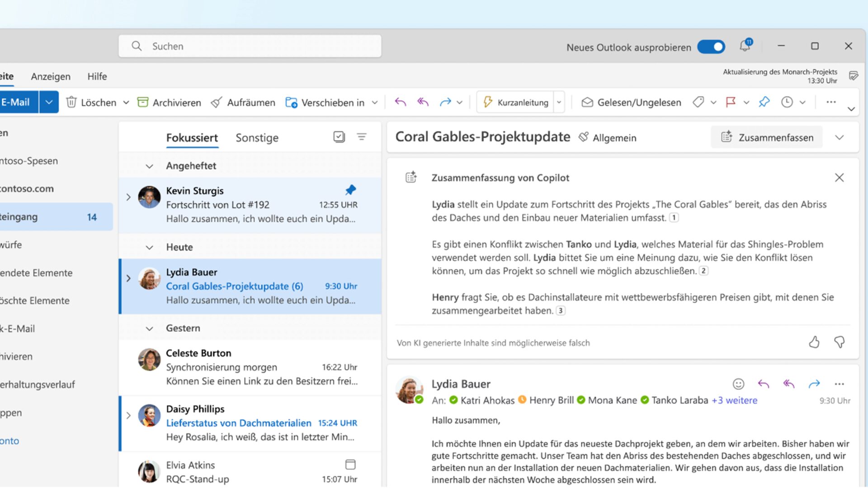The height and width of the screenshot is (488, 868).
Task: Click the Zusammenfassen button
Action: pos(767,137)
